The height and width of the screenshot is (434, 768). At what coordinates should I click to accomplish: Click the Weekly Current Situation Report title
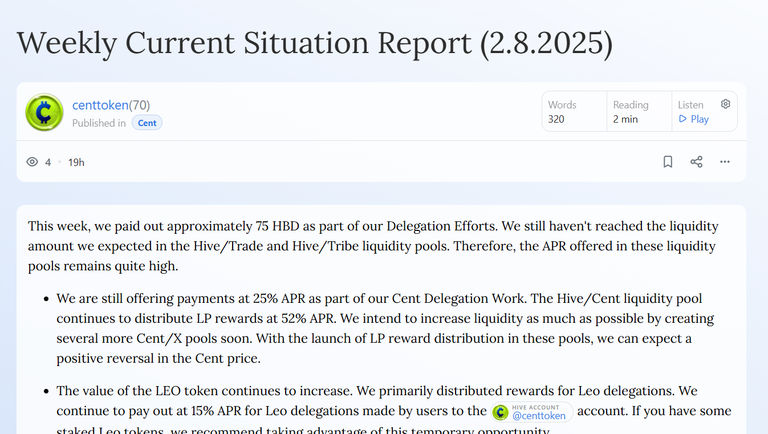point(315,44)
